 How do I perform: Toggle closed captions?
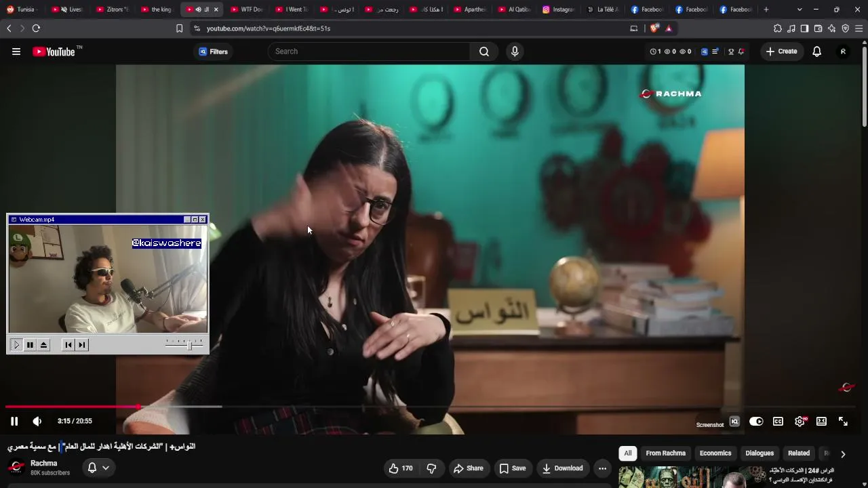point(778,421)
